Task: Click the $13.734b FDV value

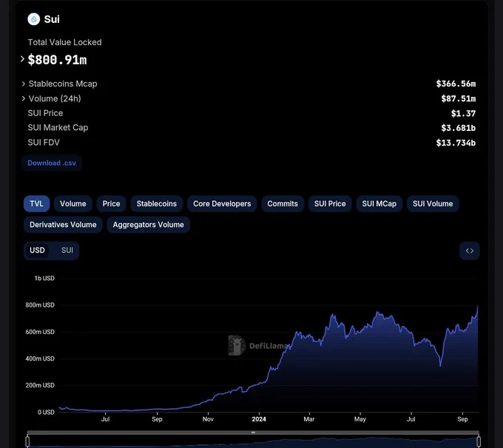Action: click(x=456, y=143)
